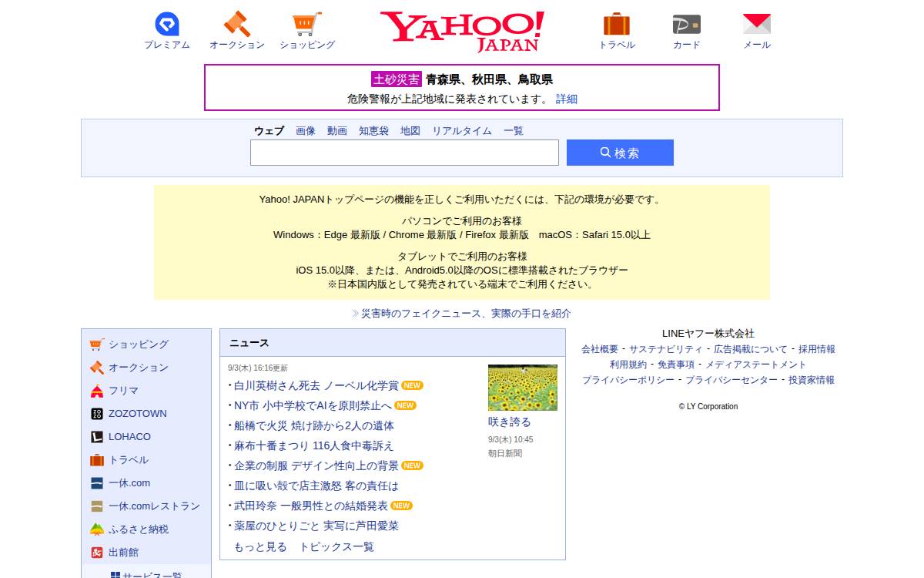Select the 動画 search tab

pos(337,131)
